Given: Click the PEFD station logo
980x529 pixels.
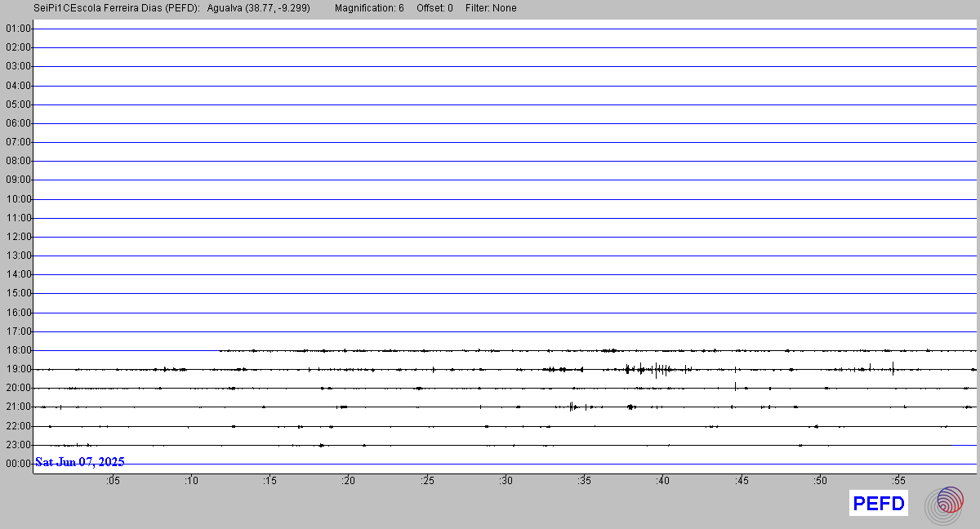Looking at the screenshot, I should (879, 504).
